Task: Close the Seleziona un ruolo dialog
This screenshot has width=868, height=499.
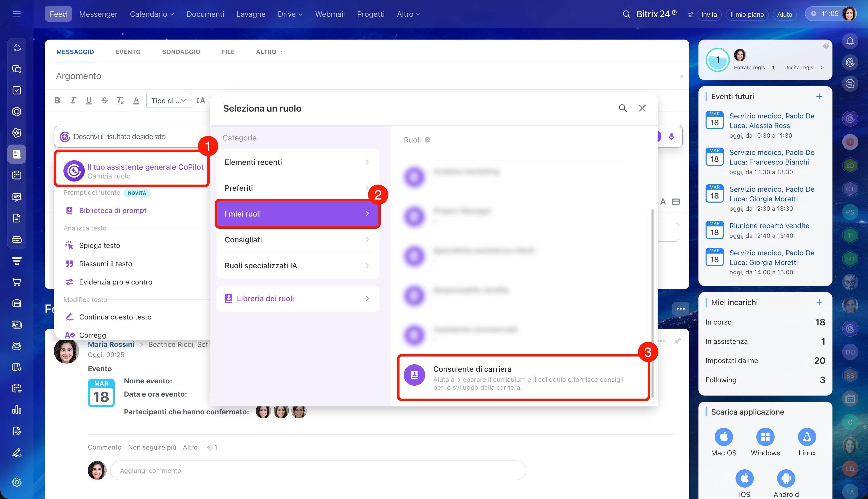Action: (x=642, y=108)
